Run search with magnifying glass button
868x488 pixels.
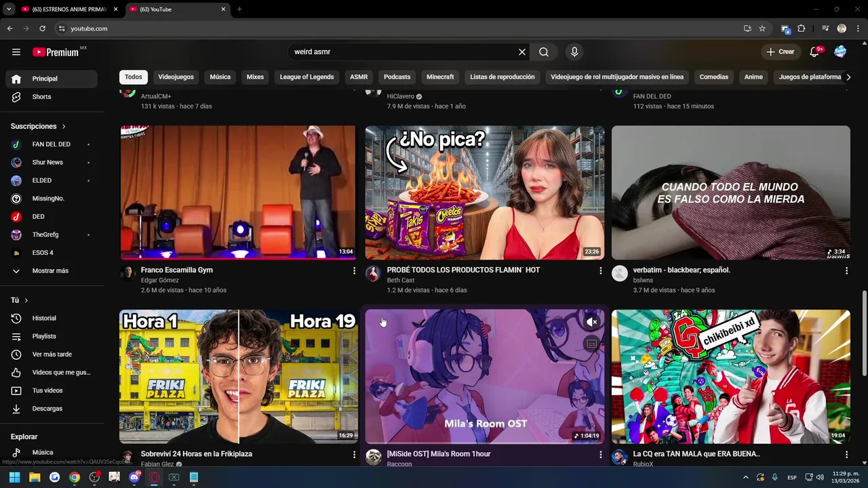coord(544,52)
